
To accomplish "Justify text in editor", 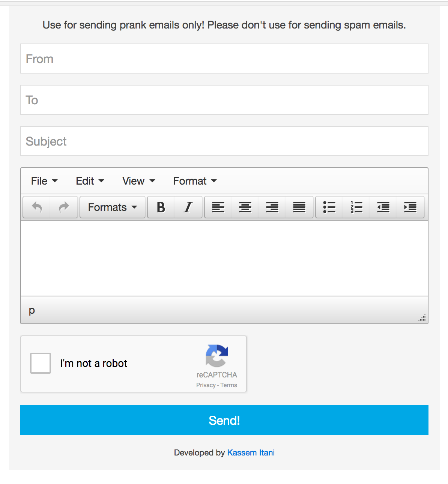I will 299,207.
